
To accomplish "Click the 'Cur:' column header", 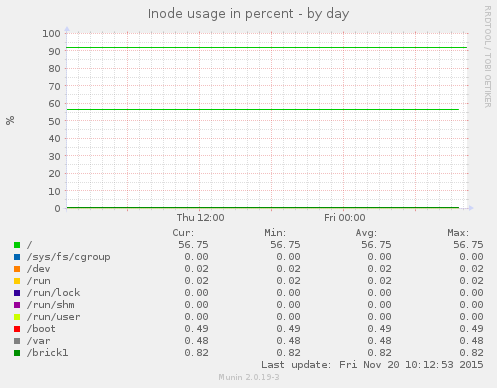I will pyautogui.click(x=183, y=233).
